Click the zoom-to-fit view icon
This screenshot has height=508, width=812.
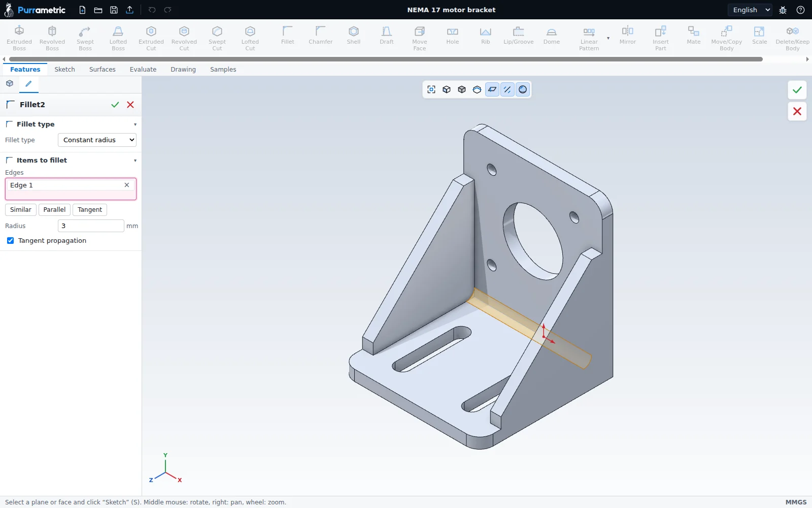point(431,89)
